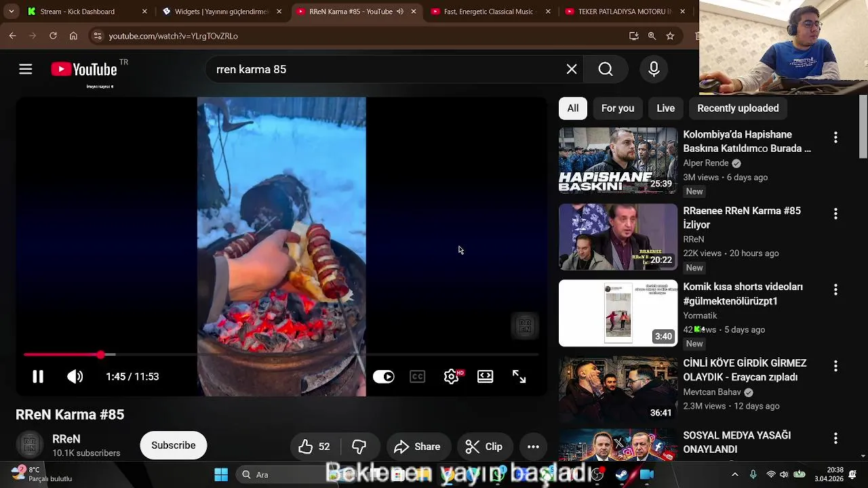Close the Stream - Kick Dashboard tab

[x=144, y=12]
